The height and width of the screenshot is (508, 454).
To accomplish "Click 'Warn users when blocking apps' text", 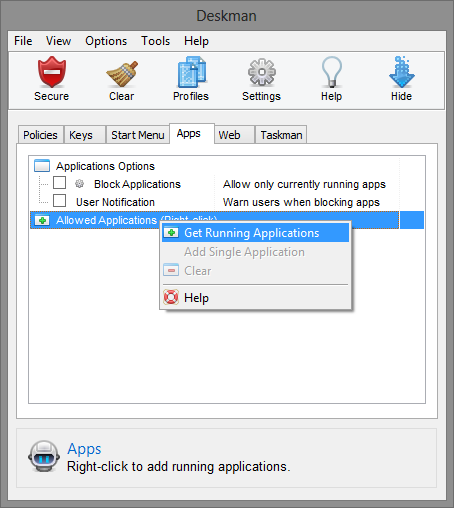I will 301,202.
